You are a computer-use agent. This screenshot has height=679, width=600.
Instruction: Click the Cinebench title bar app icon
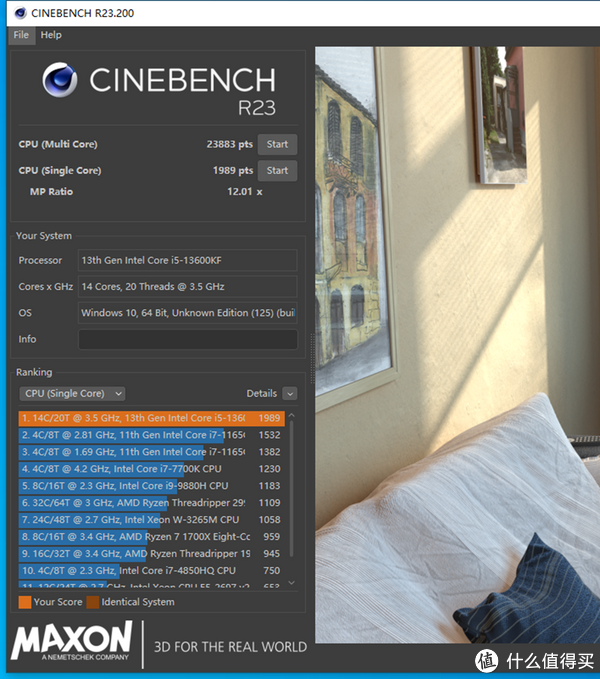coord(20,13)
